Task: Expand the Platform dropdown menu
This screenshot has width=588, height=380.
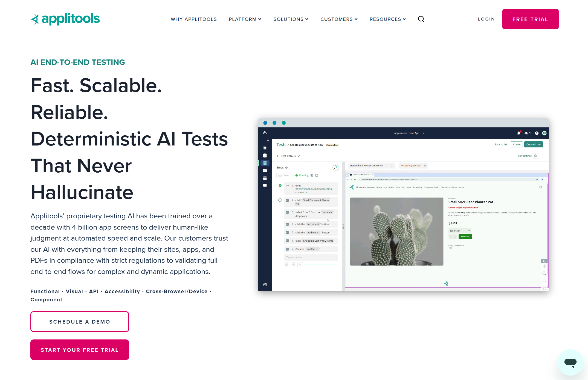Action: tap(245, 19)
